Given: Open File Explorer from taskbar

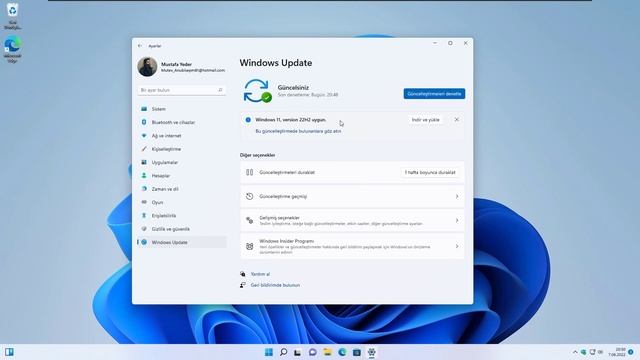Looking at the screenshot, I should click(327, 352).
